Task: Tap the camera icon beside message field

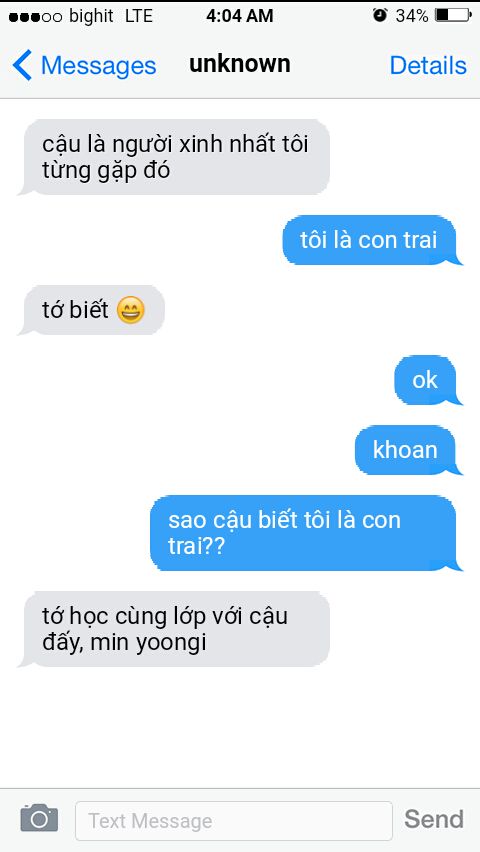Action: (39, 818)
